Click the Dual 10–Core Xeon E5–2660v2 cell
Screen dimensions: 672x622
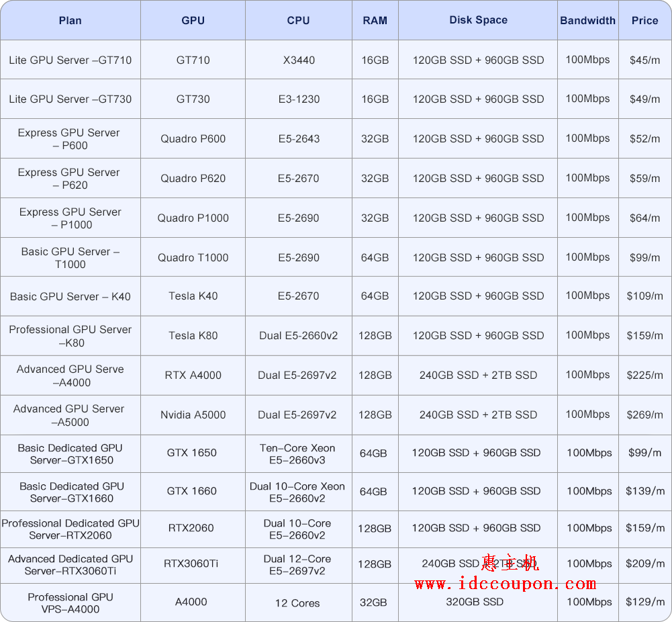pos(297,492)
